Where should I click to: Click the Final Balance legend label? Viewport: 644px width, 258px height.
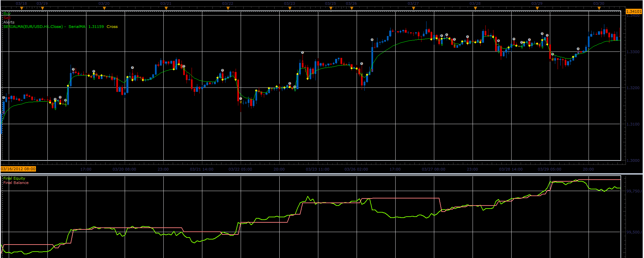click(16, 183)
